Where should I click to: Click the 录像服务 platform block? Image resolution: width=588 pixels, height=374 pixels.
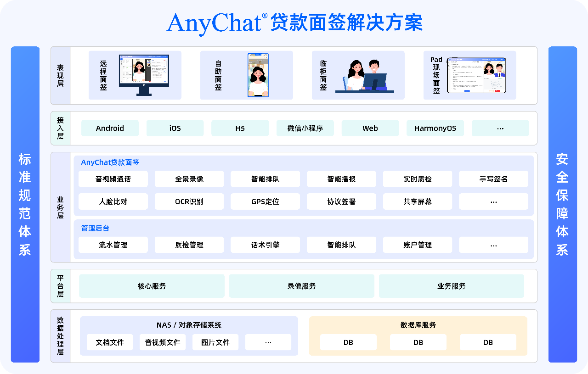[301, 286]
